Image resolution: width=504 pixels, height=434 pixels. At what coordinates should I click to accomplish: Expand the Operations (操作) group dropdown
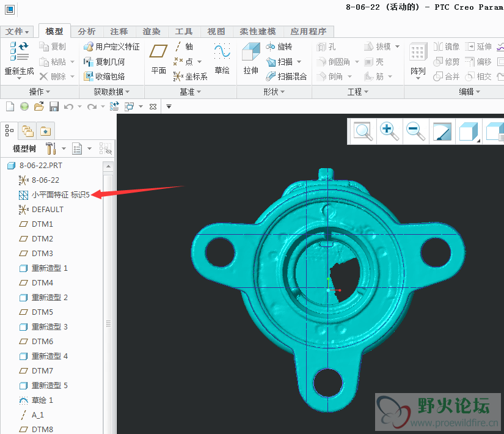(40, 92)
